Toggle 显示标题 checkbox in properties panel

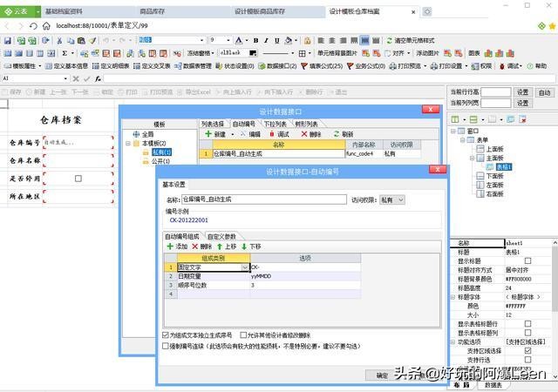527,260
